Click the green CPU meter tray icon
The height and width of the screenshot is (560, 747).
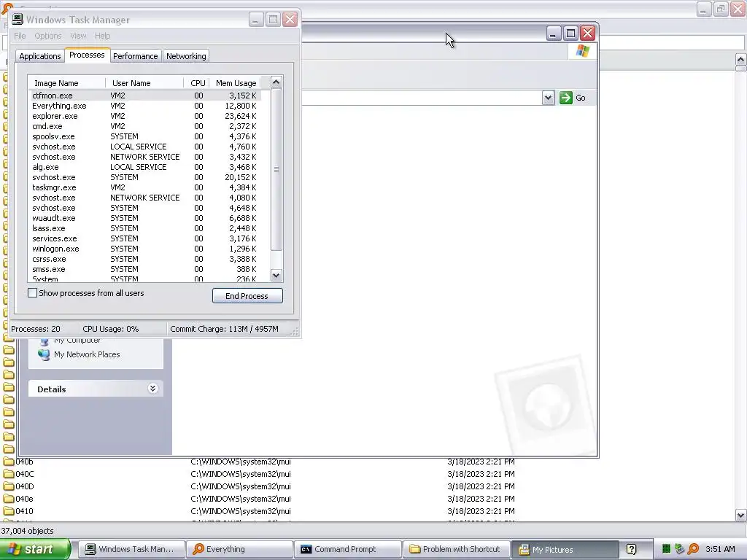[x=667, y=550]
